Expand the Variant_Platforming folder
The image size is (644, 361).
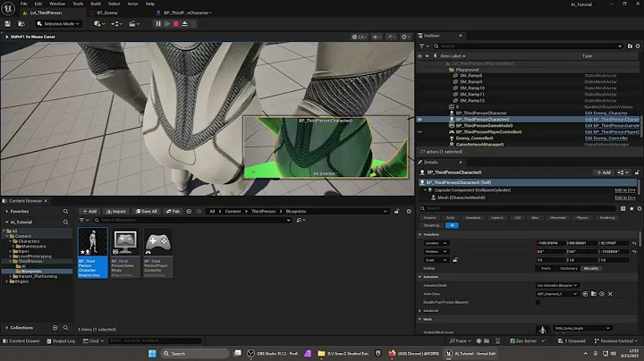pyautogui.click(x=10, y=276)
